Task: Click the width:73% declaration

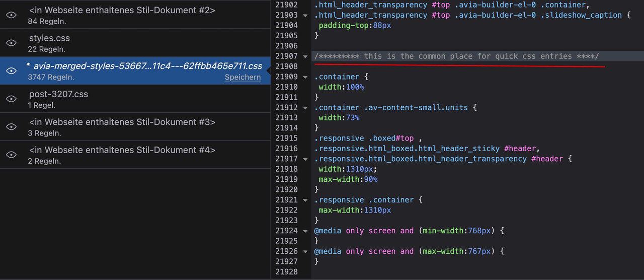Action: click(339, 118)
